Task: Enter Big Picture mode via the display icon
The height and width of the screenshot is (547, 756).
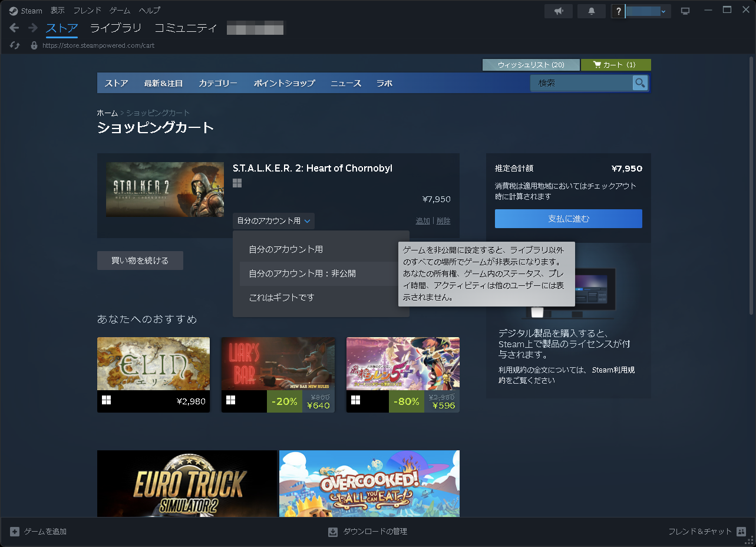Action: pyautogui.click(x=685, y=10)
